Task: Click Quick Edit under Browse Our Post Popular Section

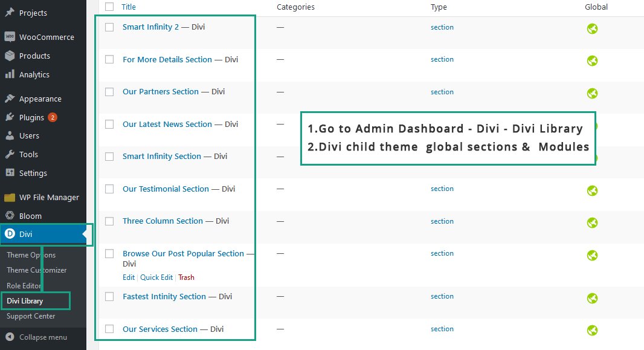Action: coord(156,277)
